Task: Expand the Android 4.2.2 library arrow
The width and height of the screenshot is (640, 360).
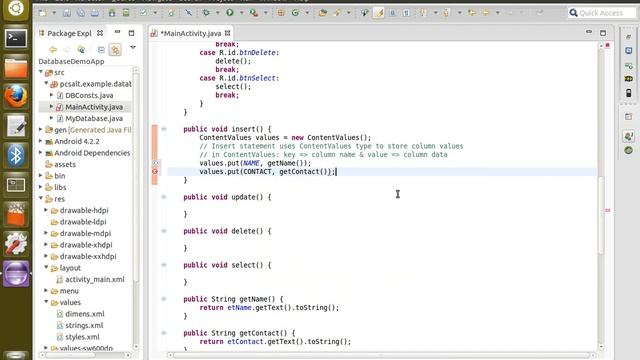Action: point(41,141)
